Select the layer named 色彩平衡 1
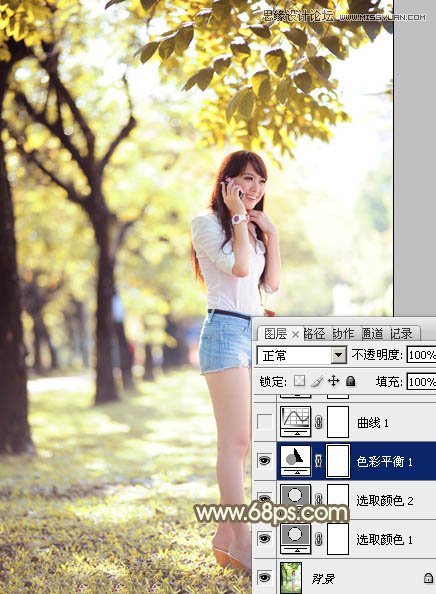Image resolution: width=436 pixels, height=594 pixels. click(x=384, y=461)
